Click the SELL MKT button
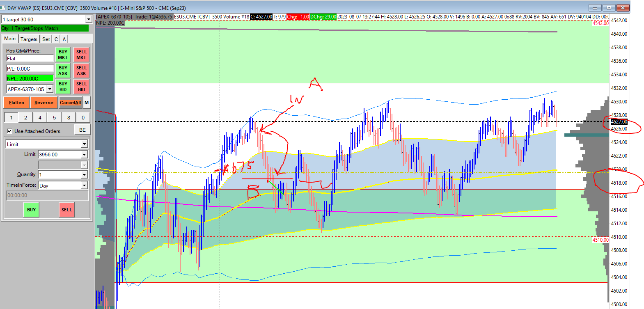 click(81, 55)
